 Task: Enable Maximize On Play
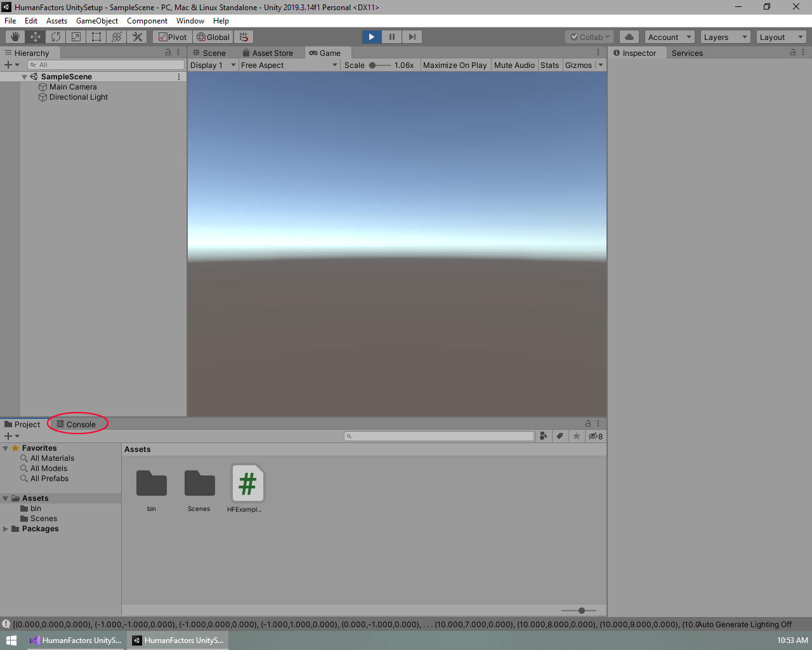pos(455,65)
